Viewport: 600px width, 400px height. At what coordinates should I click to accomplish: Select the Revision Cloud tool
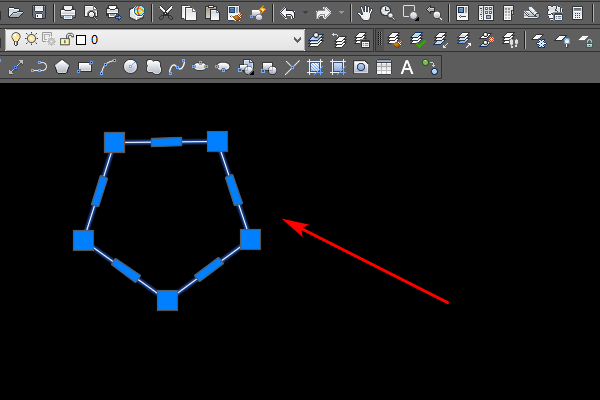click(153, 67)
